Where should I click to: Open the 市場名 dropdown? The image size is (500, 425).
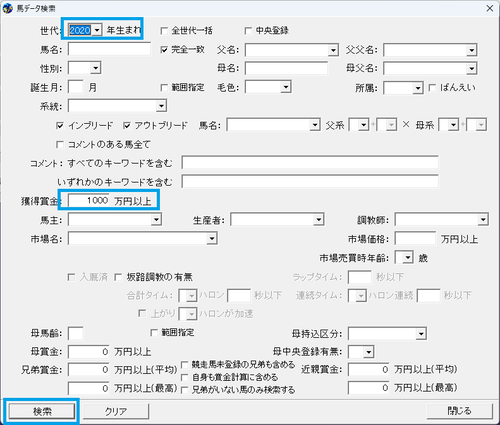pos(212,239)
